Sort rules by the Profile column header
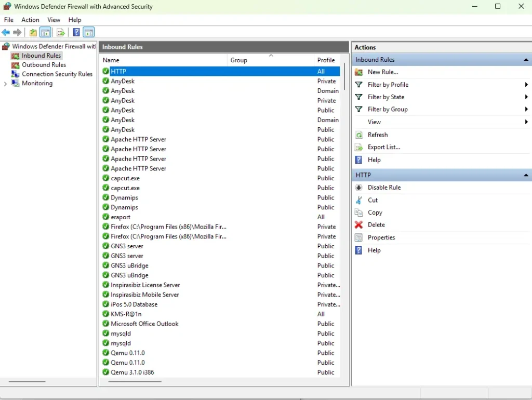The width and height of the screenshot is (532, 400). pos(327,60)
